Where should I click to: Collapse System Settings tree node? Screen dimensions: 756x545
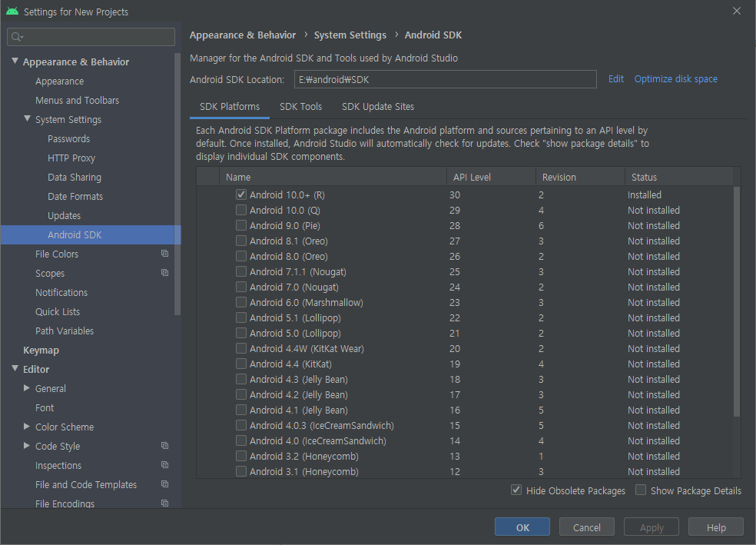[28, 118]
